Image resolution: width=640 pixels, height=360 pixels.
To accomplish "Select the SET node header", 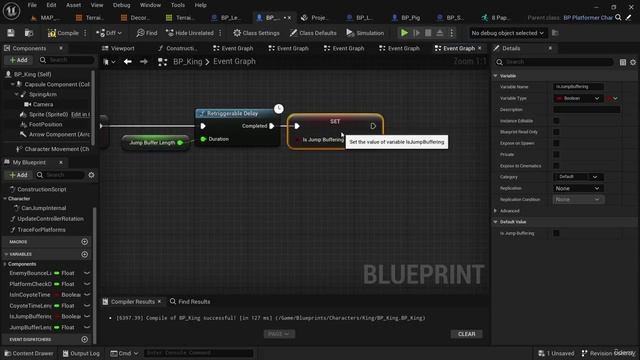I will coord(335,121).
